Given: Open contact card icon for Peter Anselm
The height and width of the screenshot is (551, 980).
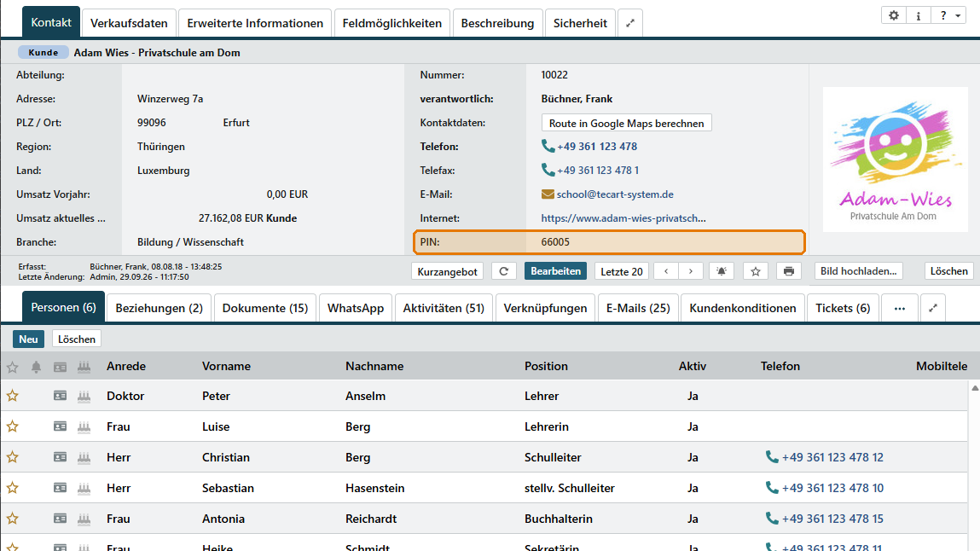Looking at the screenshot, I should tap(60, 396).
